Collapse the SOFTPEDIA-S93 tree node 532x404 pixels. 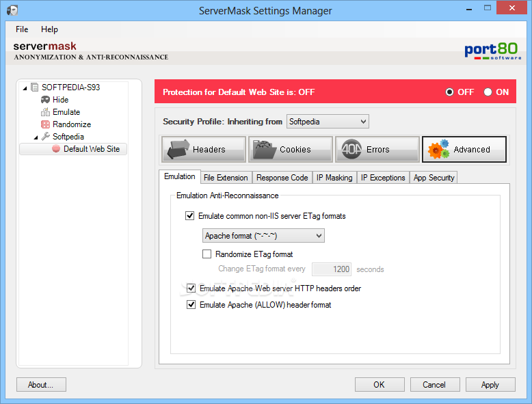(x=25, y=88)
